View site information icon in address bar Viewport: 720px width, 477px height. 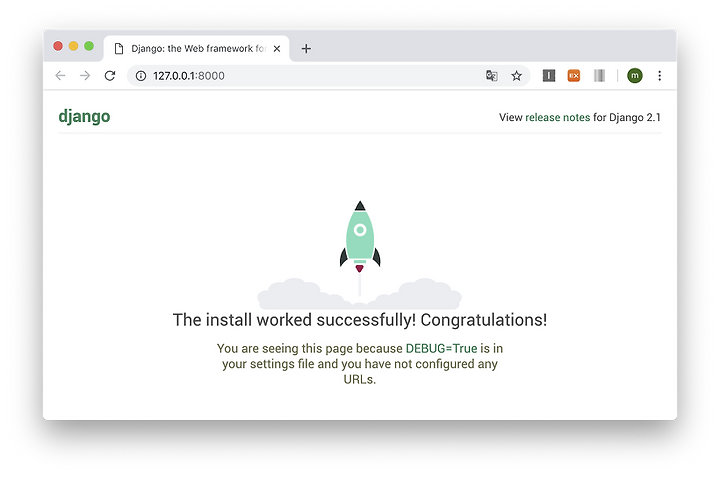pyautogui.click(x=141, y=76)
